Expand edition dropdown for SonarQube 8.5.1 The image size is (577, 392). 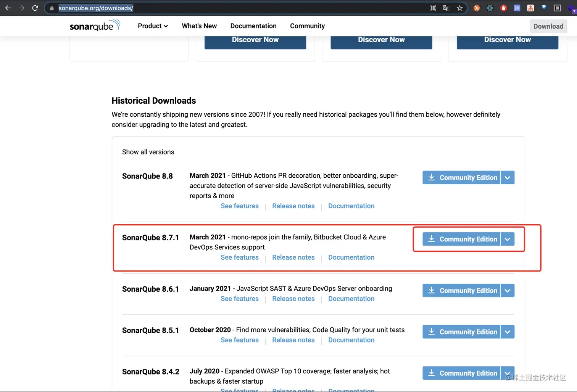508,332
